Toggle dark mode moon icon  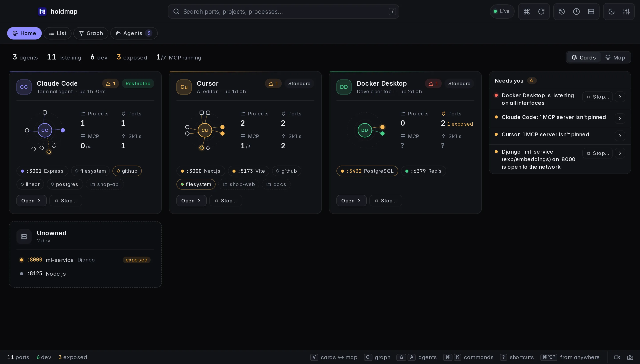(611, 12)
